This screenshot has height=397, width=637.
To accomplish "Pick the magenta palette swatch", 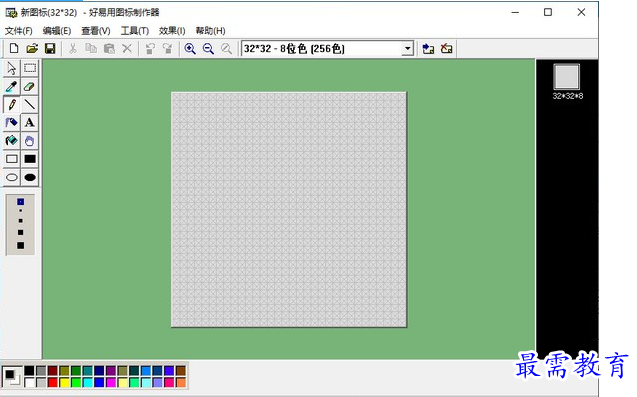I will click(111, 382).
